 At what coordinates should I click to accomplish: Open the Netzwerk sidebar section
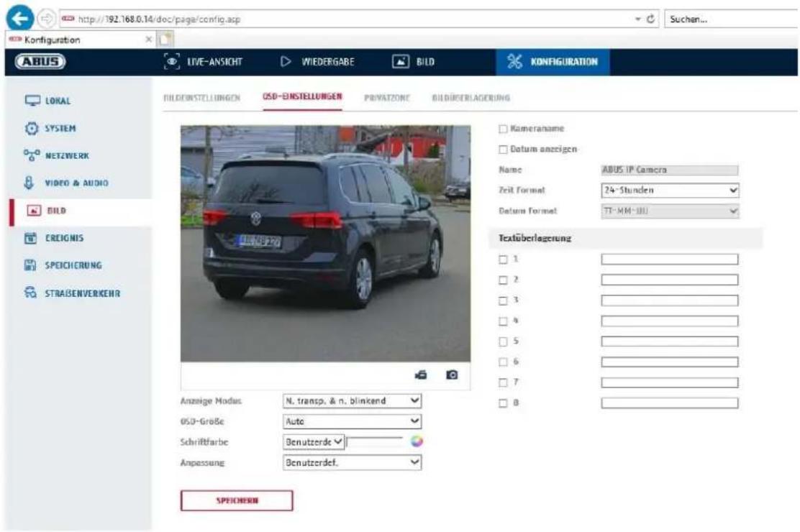(57, 155)
